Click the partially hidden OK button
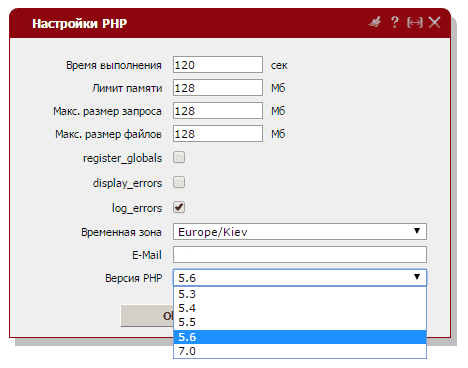The height and width of the screenshot is (368, 468). tap(147, 316)
